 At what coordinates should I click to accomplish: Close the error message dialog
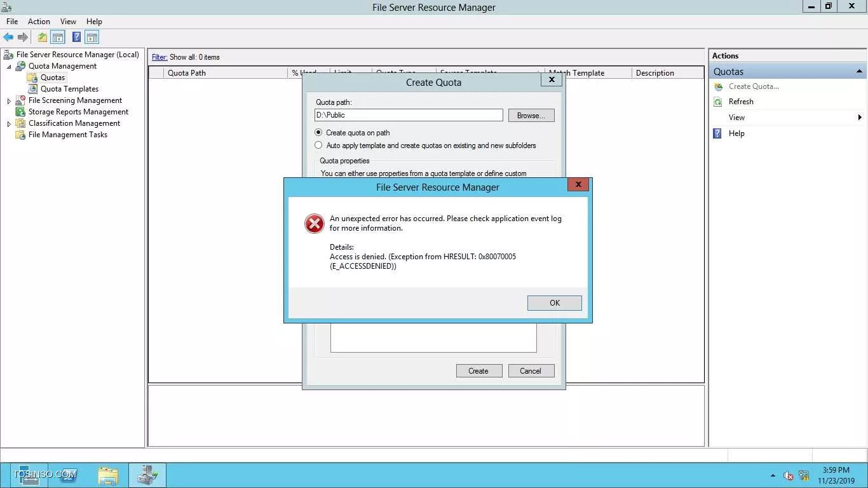coord(578,184)
